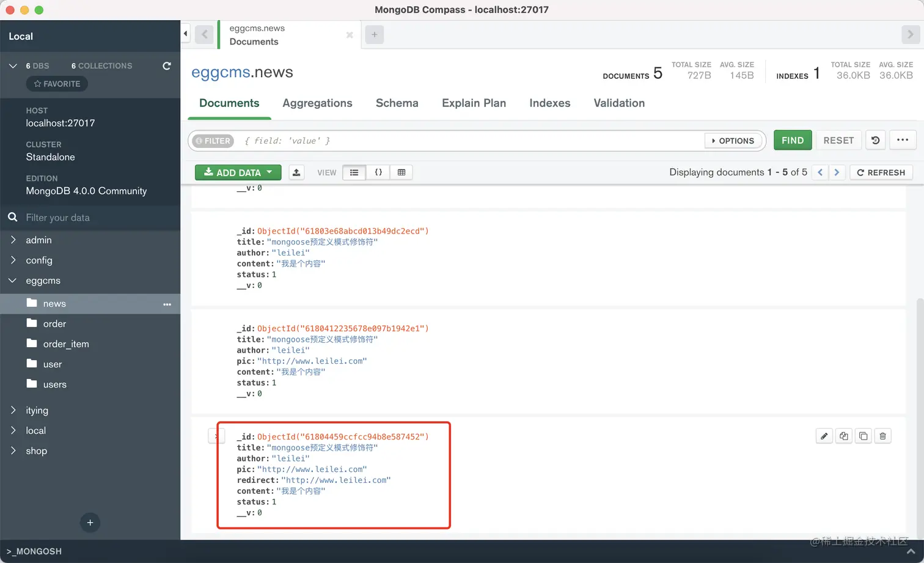Refresh the databases list in sidebar
The image size is (924, 563).
(x=167, y=66)
